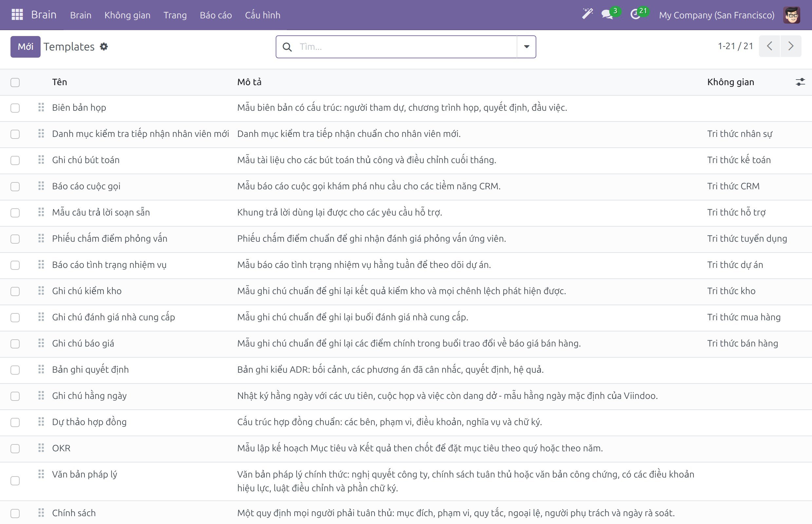Screen dimensions: 812x524
Task: Open the Không gian menu
Action: pyautogui.click(x=127, y=15)
